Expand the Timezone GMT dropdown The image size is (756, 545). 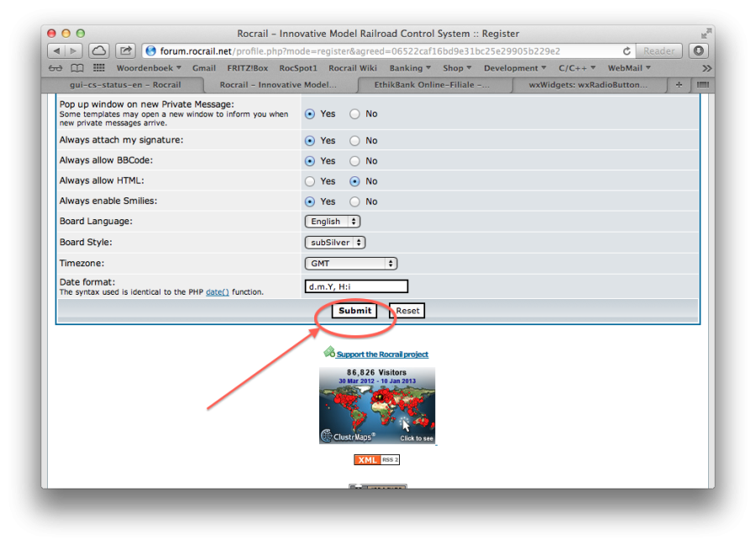coord(350,264)
